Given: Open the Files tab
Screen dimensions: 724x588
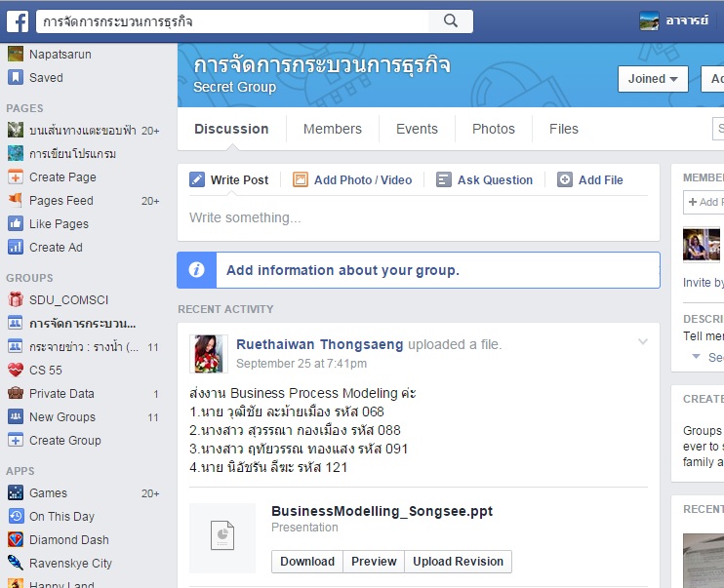Looking at the screenshot, I should (x=563, y=129).
